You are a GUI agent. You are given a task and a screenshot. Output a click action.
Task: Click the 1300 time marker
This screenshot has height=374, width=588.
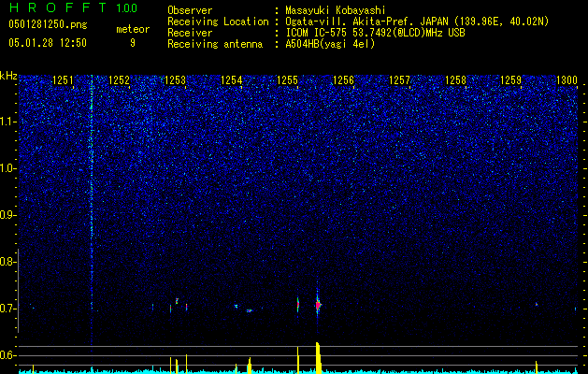[566, 79]
